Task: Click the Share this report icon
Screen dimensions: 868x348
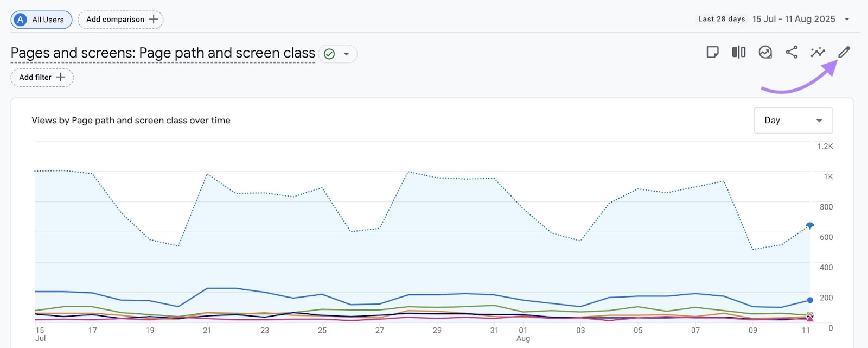Action: (x=792, y=52)
